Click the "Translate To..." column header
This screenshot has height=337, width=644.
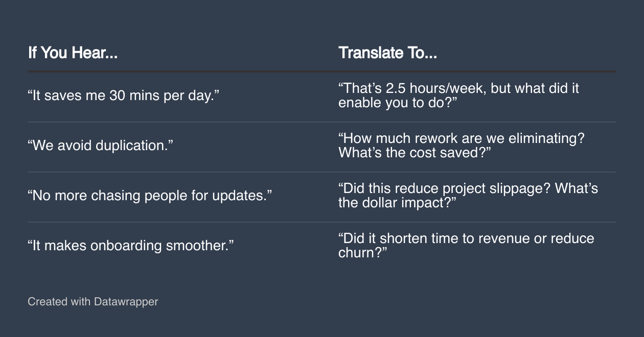tap(387, 53)
